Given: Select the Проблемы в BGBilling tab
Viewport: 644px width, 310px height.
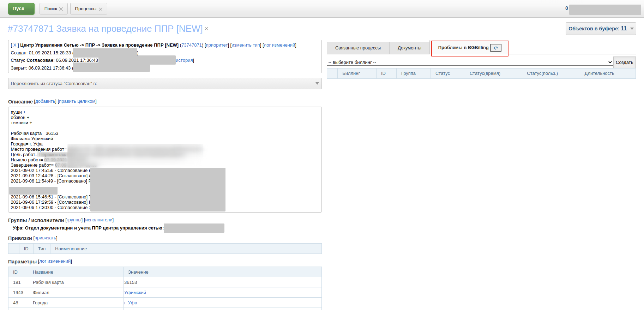Looking at the screenshot, I should click(x=463, y=48).
